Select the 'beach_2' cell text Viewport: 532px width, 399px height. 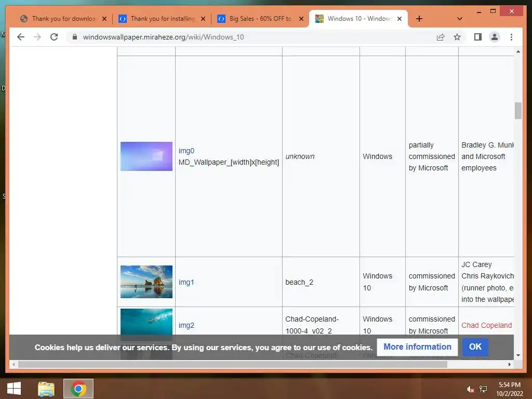click(x=299, y=282)
